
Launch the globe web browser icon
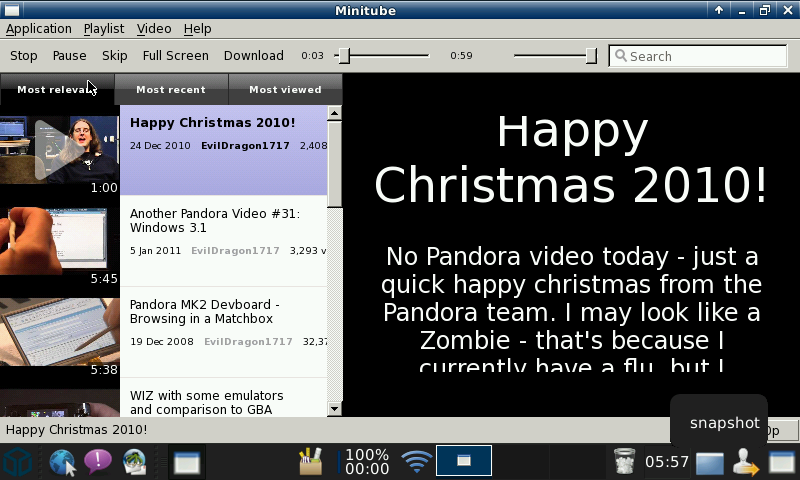tap(62, 462)
